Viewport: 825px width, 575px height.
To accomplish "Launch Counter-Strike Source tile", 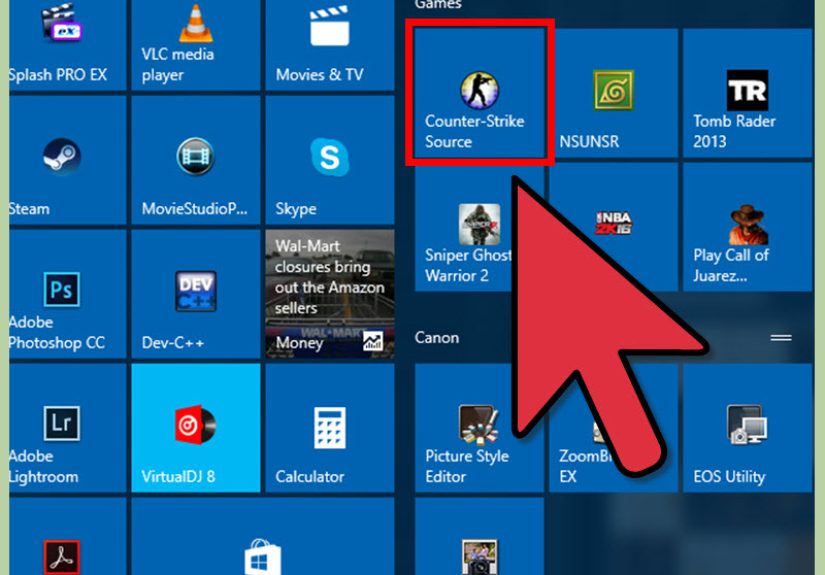I will [x=479, y=93].
